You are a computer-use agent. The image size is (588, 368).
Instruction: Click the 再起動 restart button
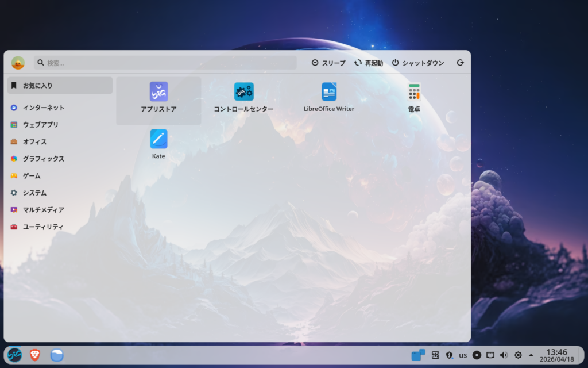(x=368, y=63)
